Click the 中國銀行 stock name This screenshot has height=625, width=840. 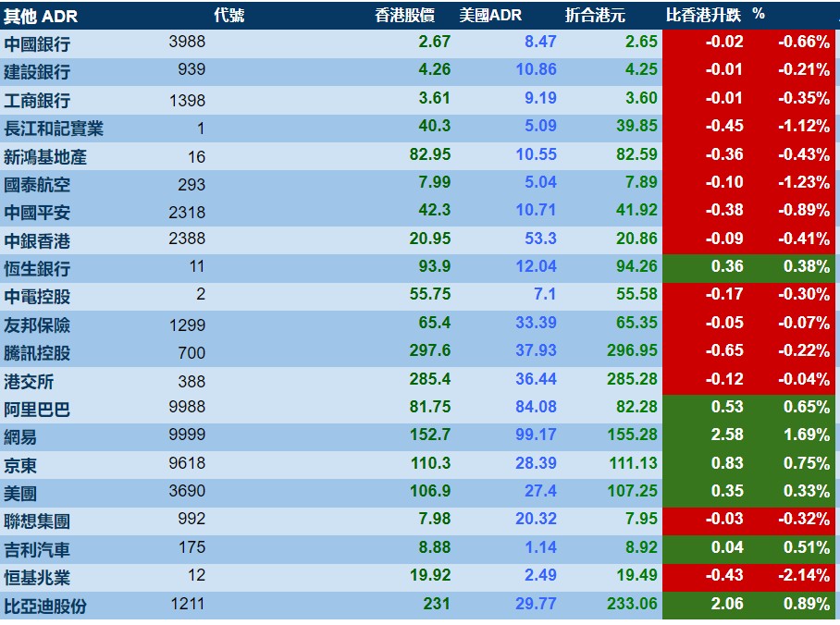tap(37, 43)
